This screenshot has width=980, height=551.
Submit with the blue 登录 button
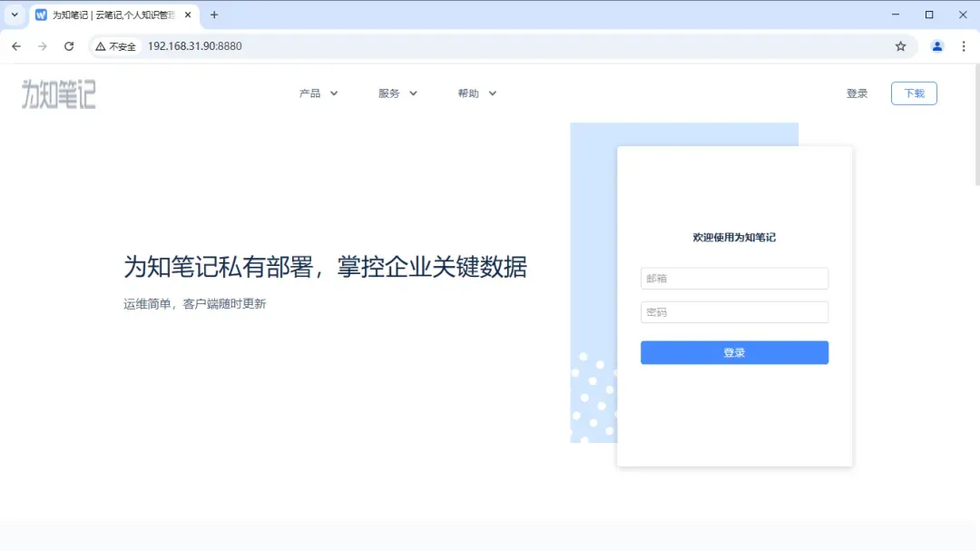pos(734,353)
